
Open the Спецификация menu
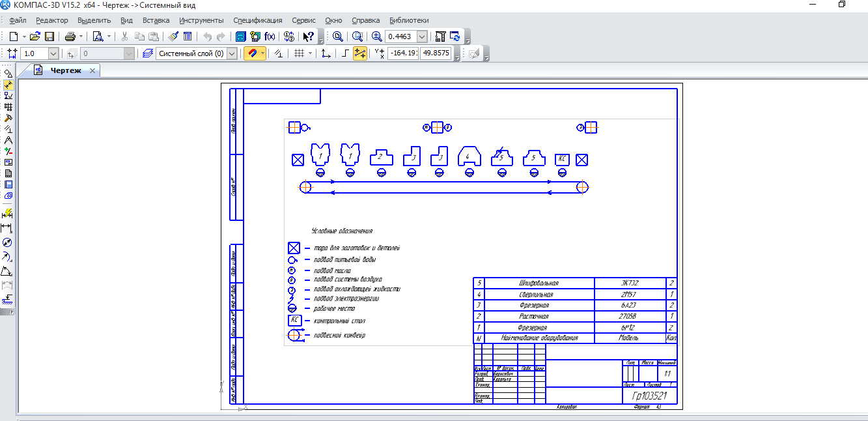pyautogui.click(x=258, y=20)
